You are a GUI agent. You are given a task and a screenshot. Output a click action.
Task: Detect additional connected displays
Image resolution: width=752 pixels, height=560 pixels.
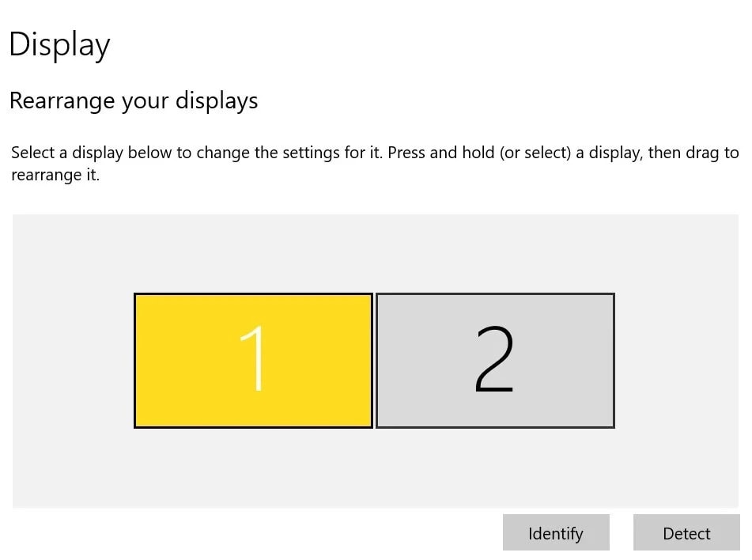686,532
